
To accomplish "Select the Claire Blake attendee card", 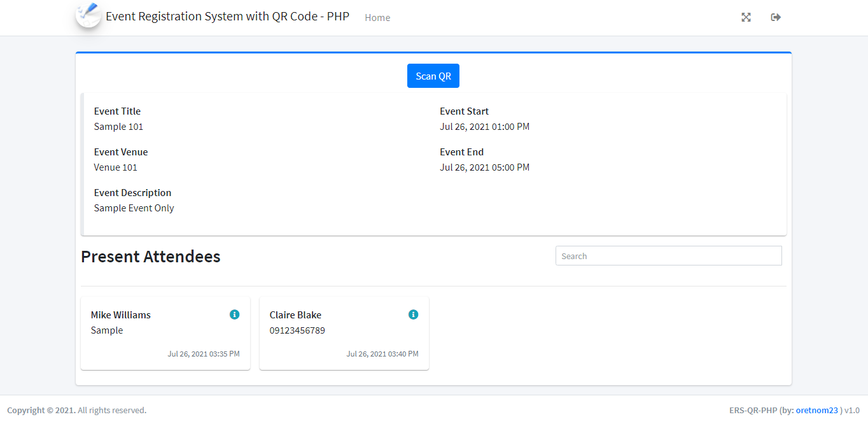I will point(344,332).
